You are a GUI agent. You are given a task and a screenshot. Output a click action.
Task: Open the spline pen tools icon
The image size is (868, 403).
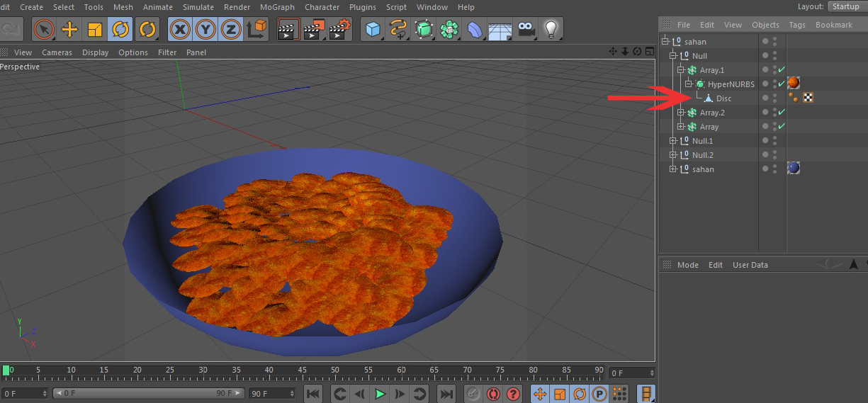(x=398, y=30)
